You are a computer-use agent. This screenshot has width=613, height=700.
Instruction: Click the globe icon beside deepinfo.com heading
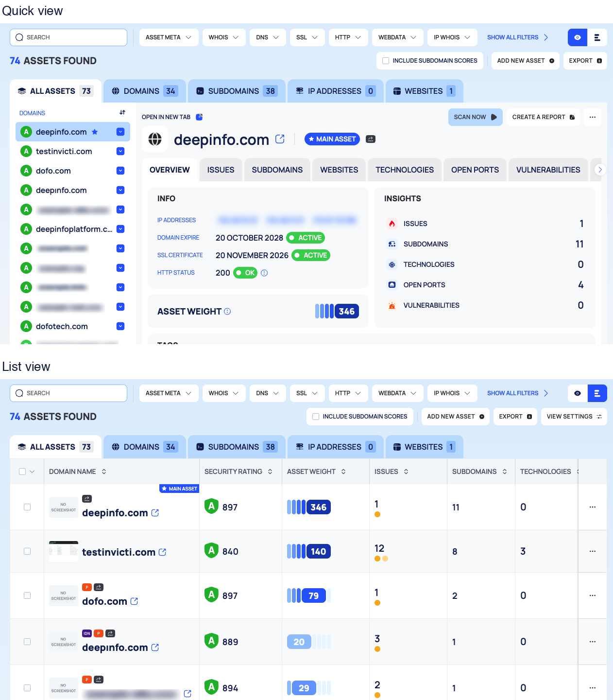[155, 139]
